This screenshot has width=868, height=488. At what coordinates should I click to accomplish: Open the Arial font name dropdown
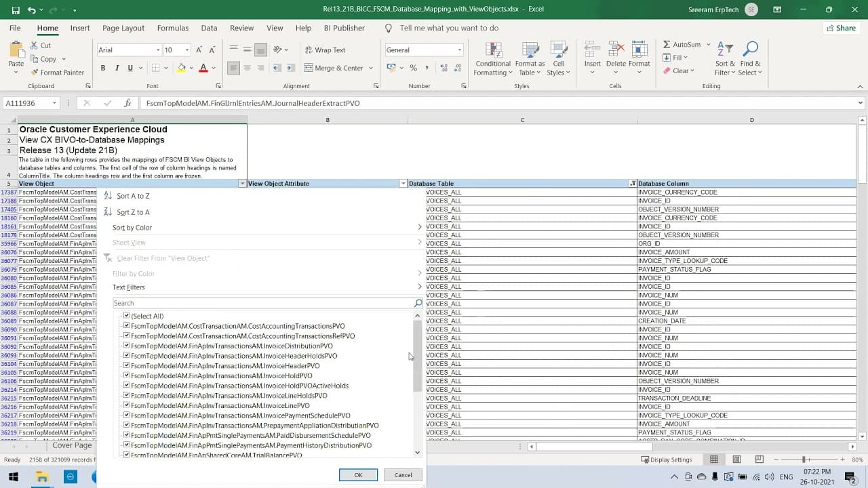tap(158, 49)
